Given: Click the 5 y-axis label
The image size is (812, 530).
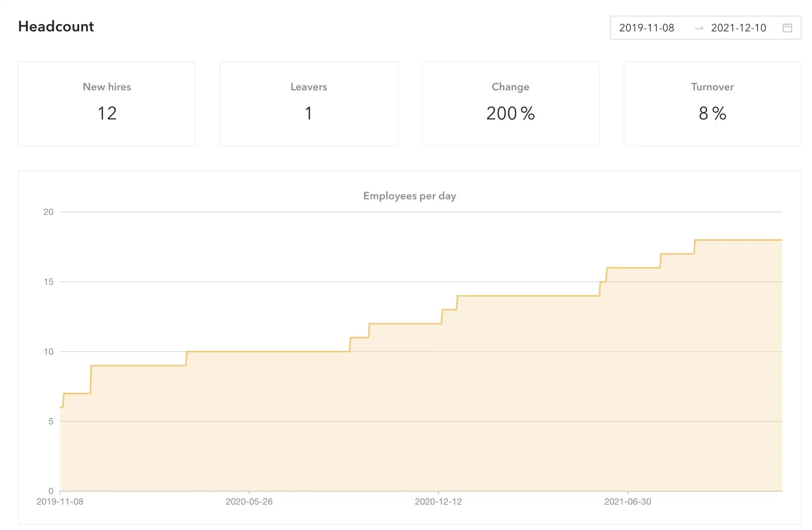Looking at the screenshot, I should (x=51, y=421).
